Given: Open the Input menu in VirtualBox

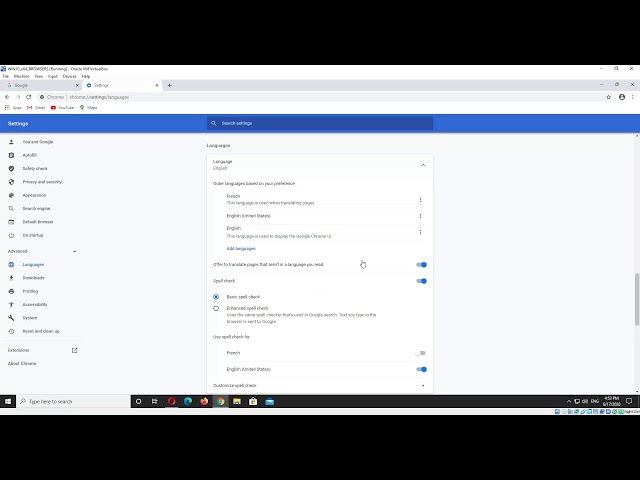Looking at the screenshot, I should tap(53, 76).
